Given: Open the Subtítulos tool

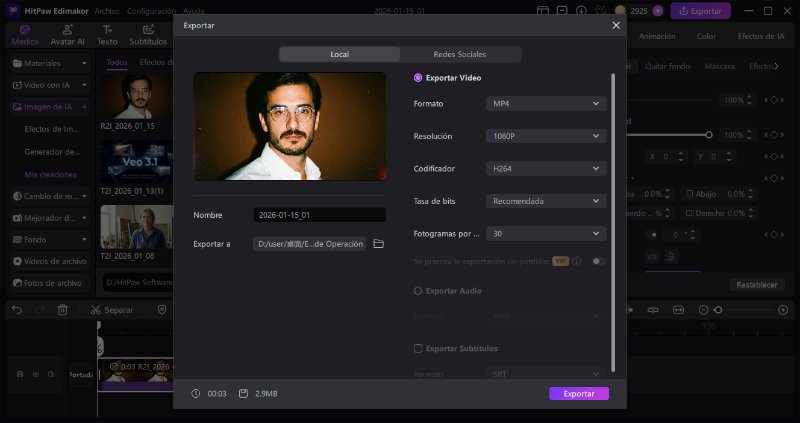Looking at the screenshot, I should click(148, 36).
